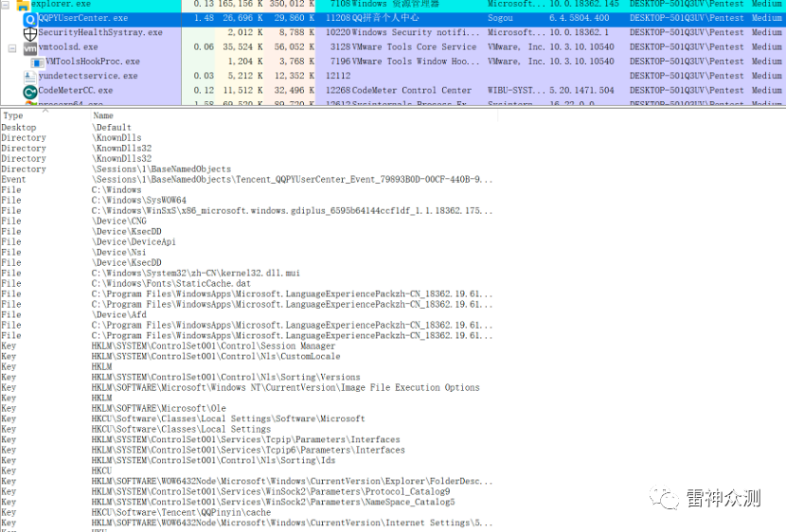Collapse the vmtoolsd.exe process tree

pyautogui.click(x=12, y=48)
